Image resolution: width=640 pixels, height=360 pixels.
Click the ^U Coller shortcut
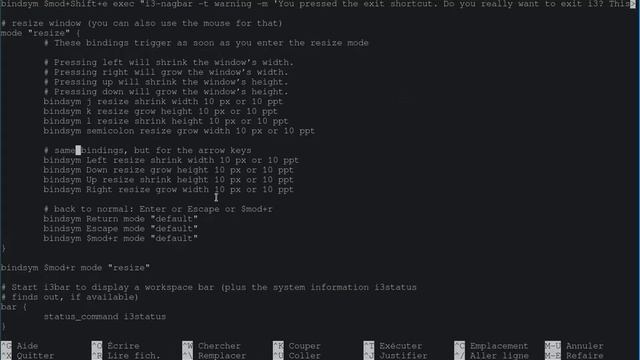tap(297, 356)
